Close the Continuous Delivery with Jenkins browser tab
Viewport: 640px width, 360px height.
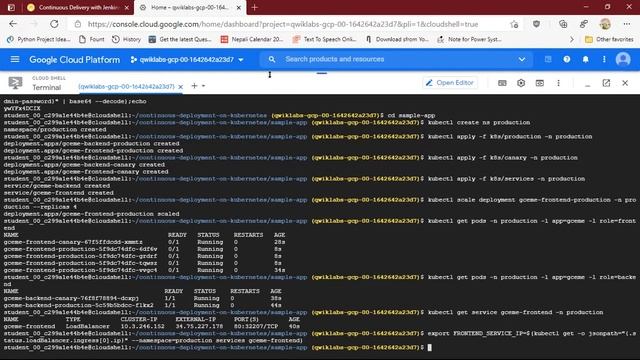pyautogui.click(x=127, y=7)
